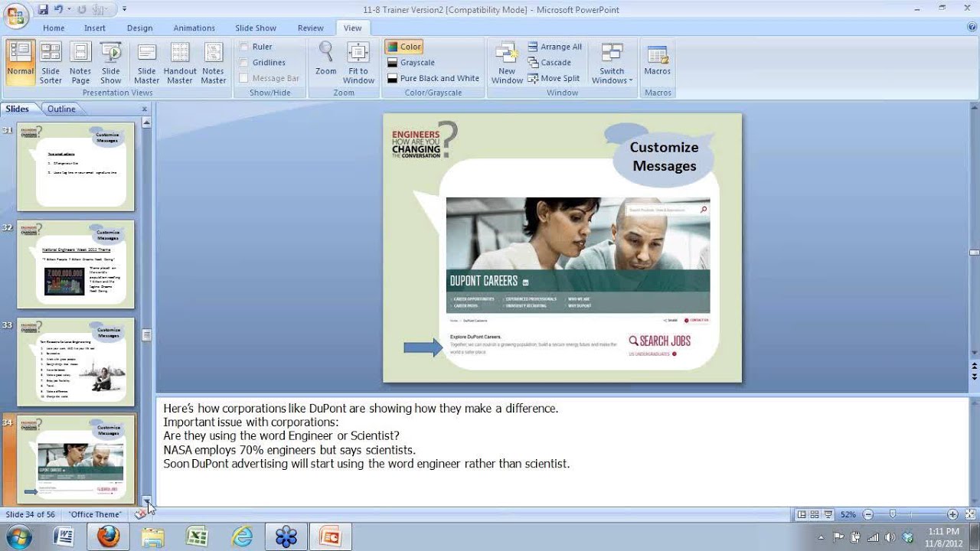Click the zoom slider handle
Viewport: 980px width, 551px height.
(893, 514)
